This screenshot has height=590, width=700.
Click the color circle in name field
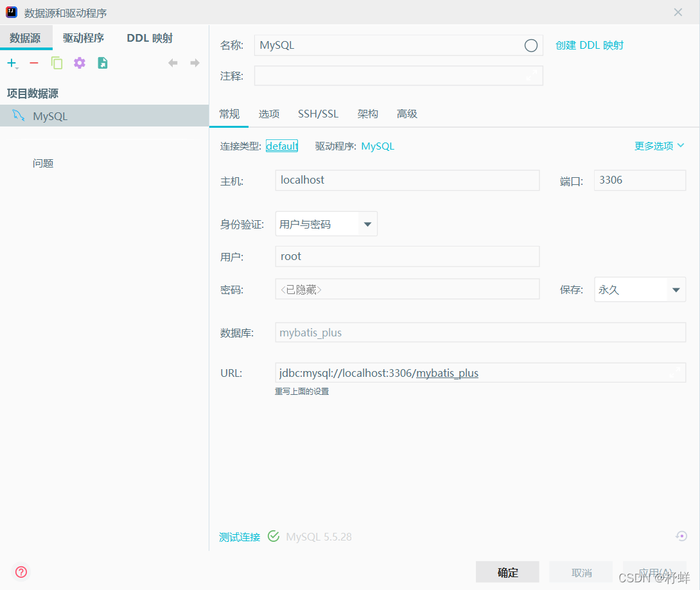coord(531,46)
